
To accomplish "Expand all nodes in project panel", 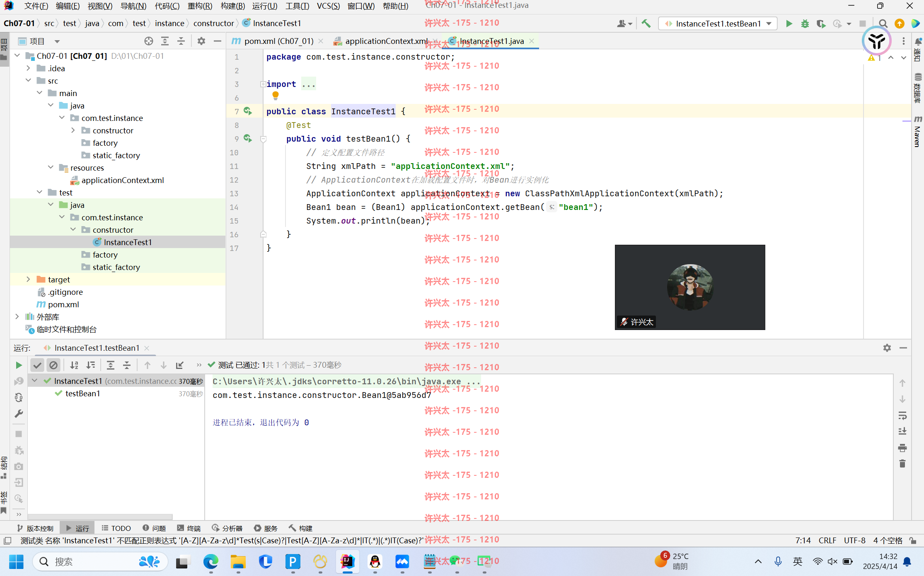I will pos(165,41).
